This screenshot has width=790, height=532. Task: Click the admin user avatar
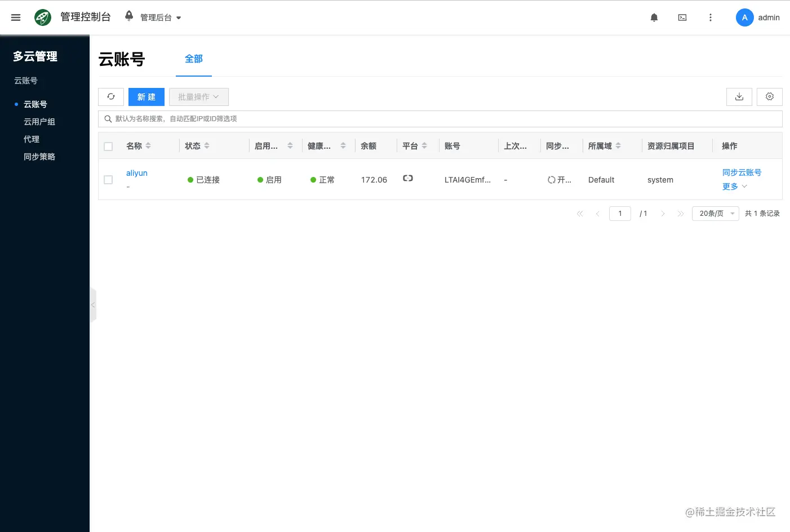click(745, 17)
